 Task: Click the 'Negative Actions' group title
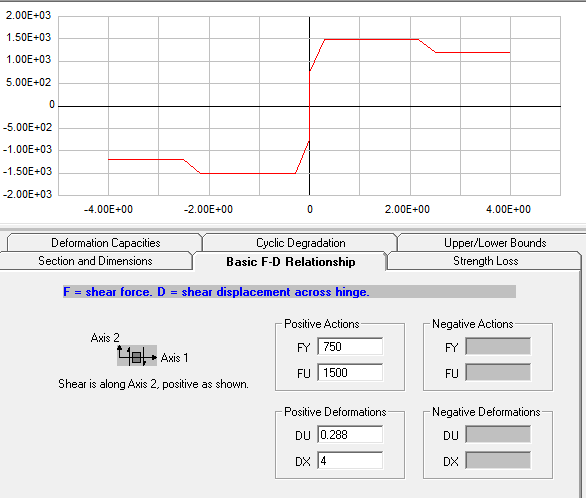[x=472, y=324]
